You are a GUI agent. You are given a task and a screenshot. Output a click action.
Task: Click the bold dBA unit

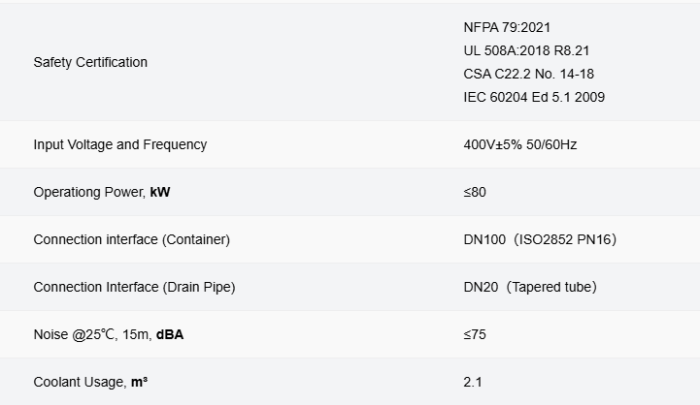(170, 334)
